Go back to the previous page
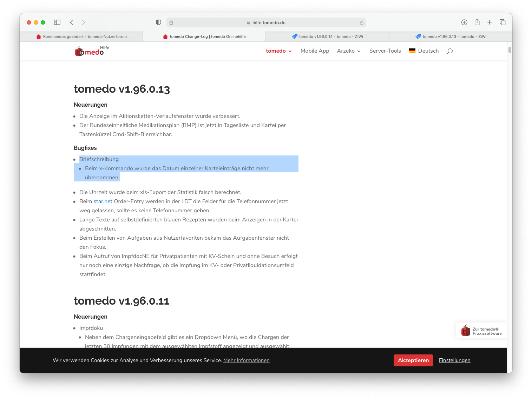 [x=71, y=22]
